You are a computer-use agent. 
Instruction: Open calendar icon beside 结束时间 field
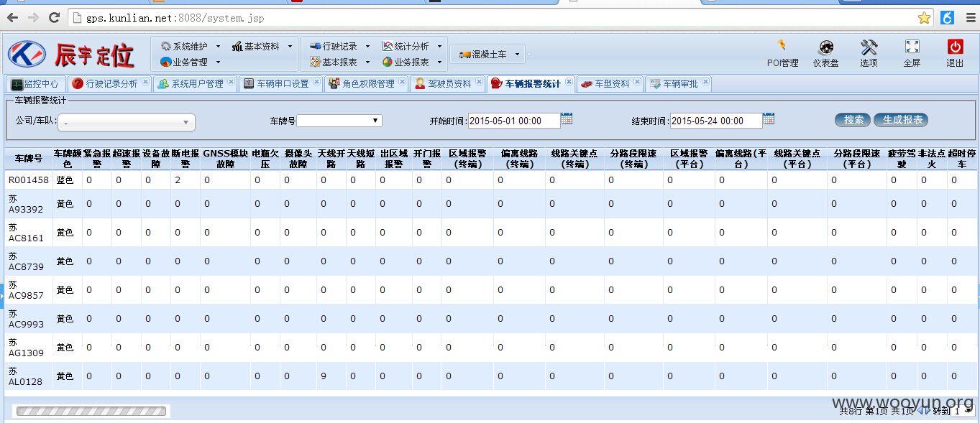(x=769, y=118)
